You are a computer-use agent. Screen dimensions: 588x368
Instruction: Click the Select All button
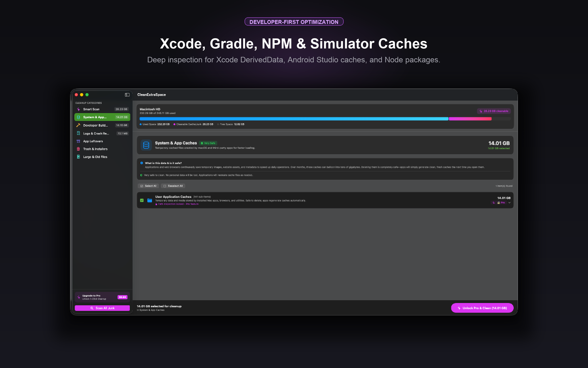point(148,186)
